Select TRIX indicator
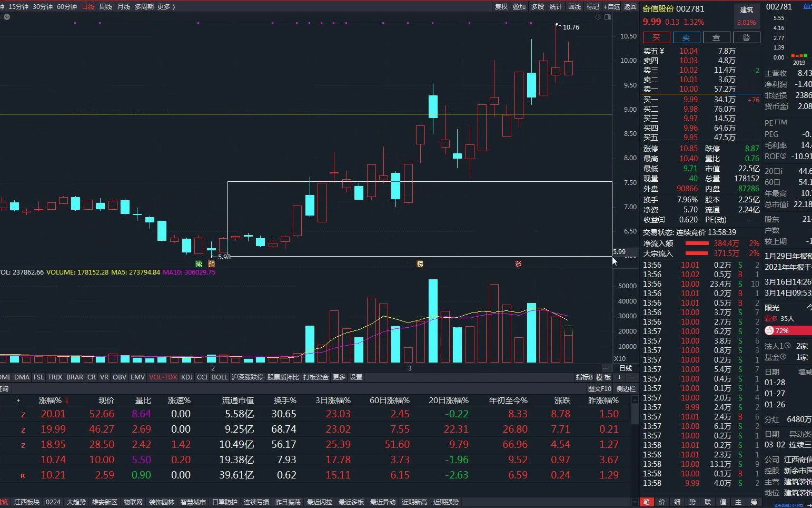 55,377
